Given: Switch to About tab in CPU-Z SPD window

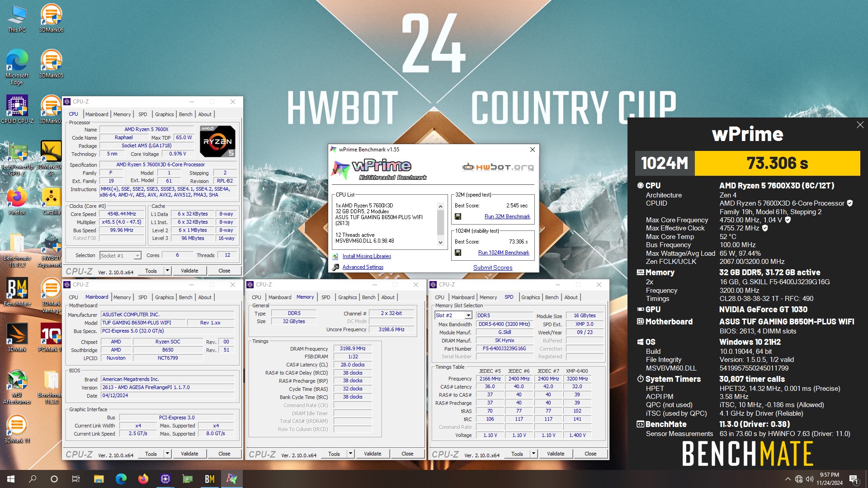Looking at the screenshot, I should click(571, 297).
